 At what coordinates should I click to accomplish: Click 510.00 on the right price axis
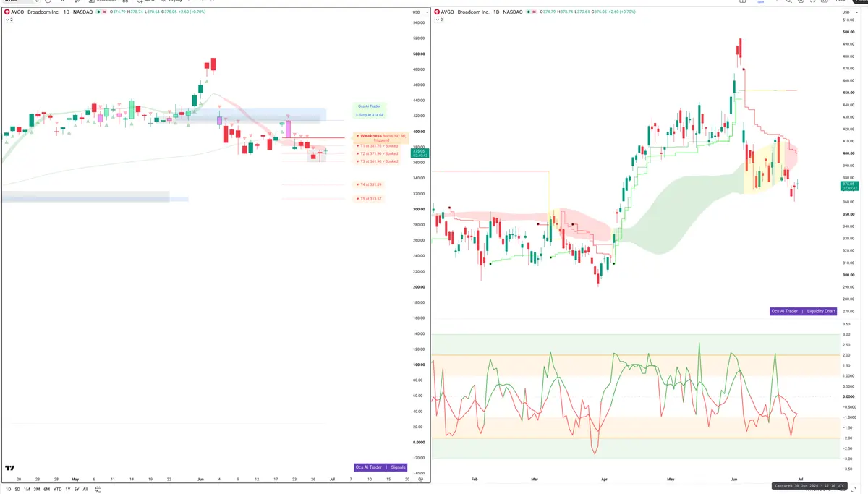(x=848, y=20)
